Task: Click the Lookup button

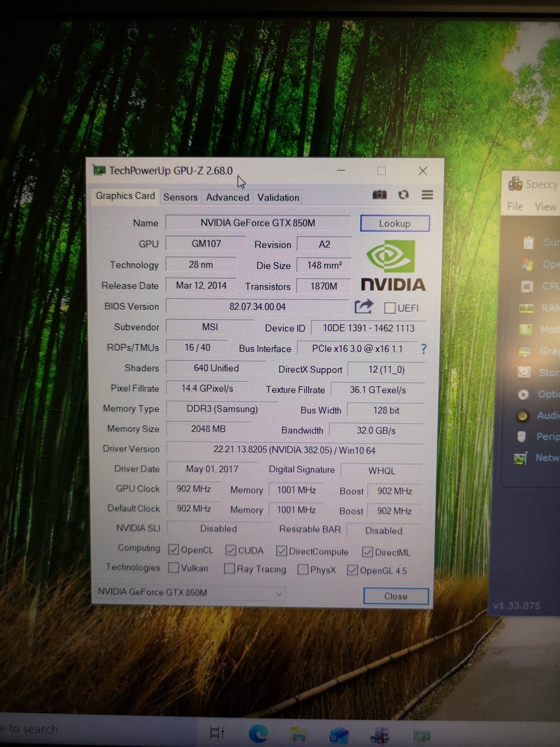Action: click(x=395, y=224)
